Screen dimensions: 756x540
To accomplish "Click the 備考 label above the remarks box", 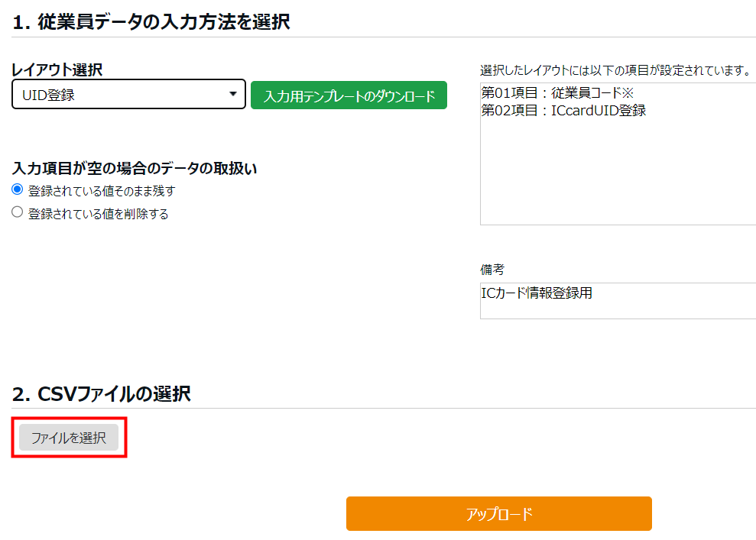I will click(x=492, y=270).
